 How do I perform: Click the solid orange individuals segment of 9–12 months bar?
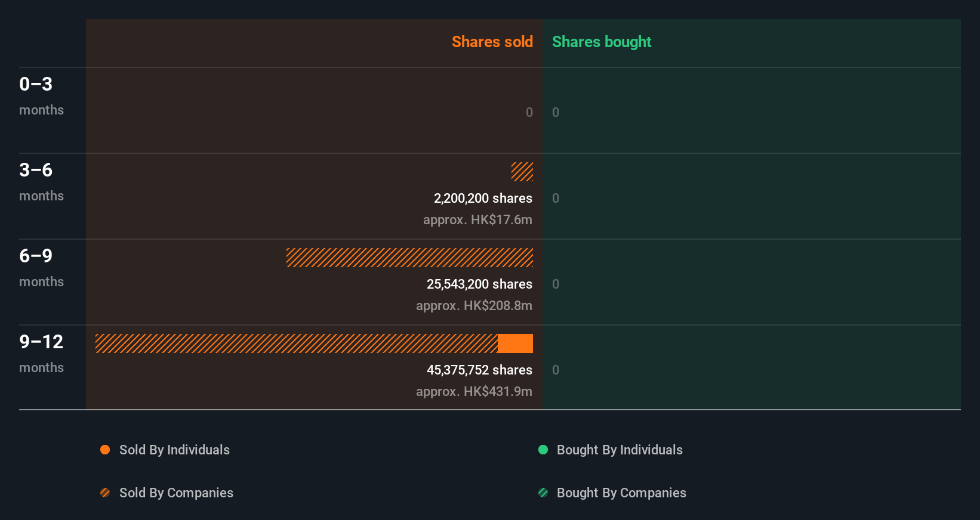(x=515, y=343)
